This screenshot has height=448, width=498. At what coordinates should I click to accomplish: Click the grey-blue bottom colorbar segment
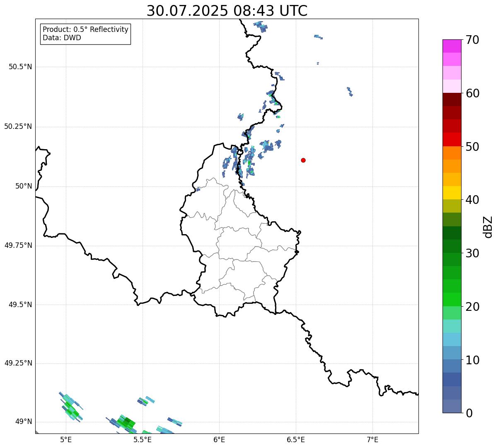452,406
